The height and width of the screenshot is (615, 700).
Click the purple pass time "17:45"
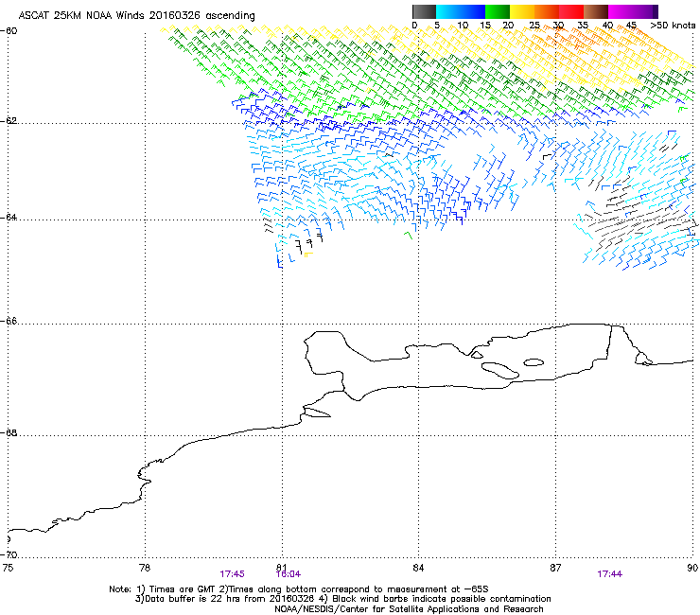pos(232,574)
